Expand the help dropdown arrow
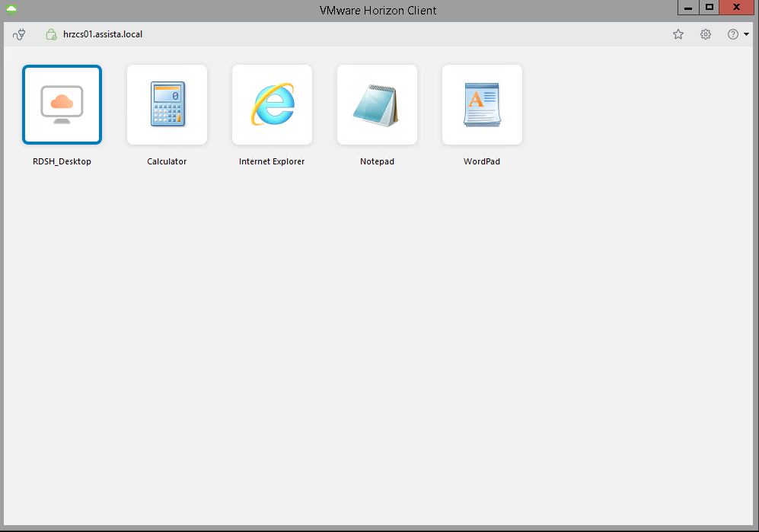Screen dimensions: 759x532 point(746,34)
